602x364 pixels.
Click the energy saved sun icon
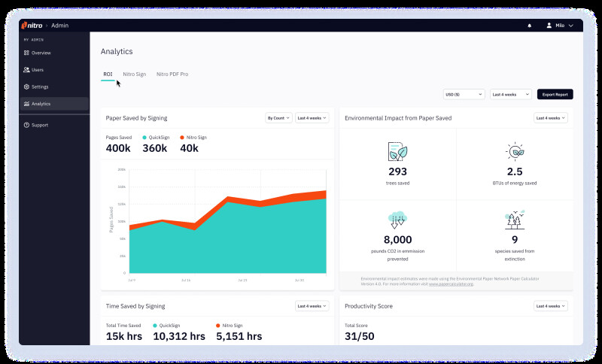tap(514, 151)
